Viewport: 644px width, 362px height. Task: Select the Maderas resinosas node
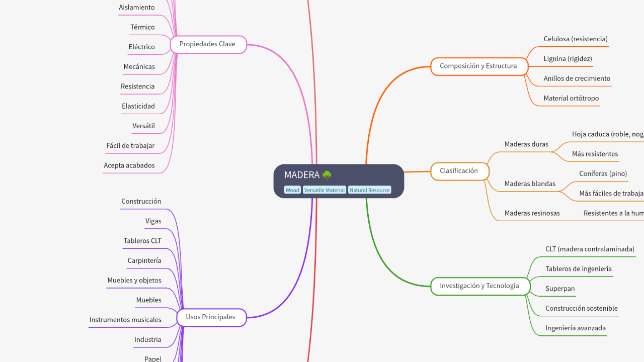pos(532,213)
